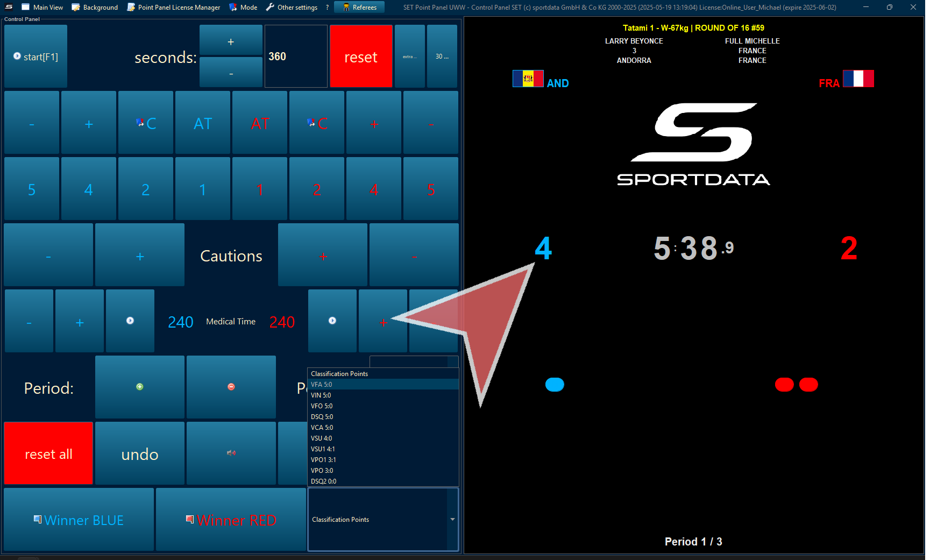Start red medical time timer
Image resolution: width=930 pixels, height=560 pixels.
pos(332,321)
